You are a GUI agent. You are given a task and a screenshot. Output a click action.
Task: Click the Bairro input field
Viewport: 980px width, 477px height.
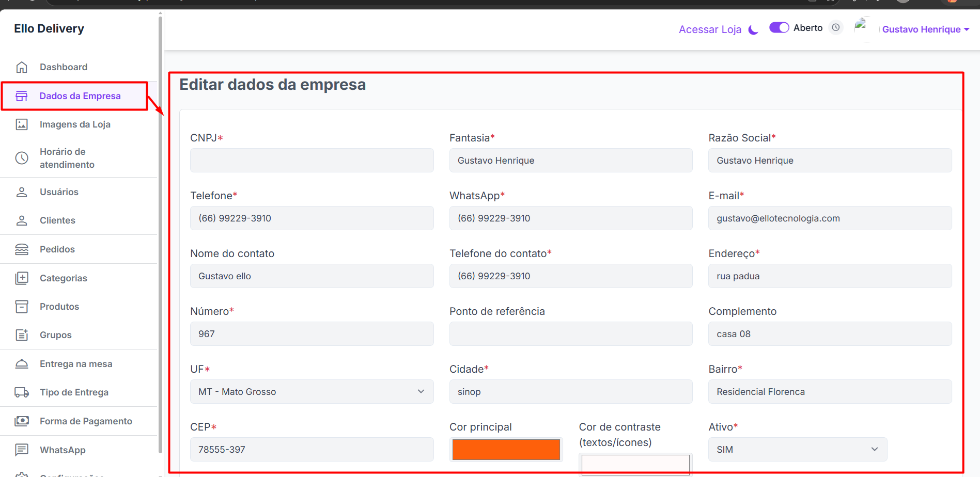[830, 392]
